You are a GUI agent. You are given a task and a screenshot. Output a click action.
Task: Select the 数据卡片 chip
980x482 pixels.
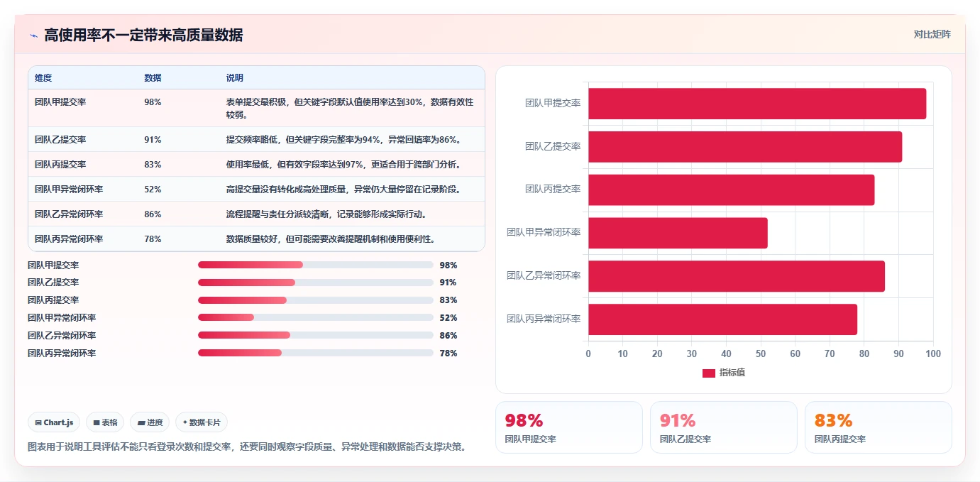tap(202, 422)
